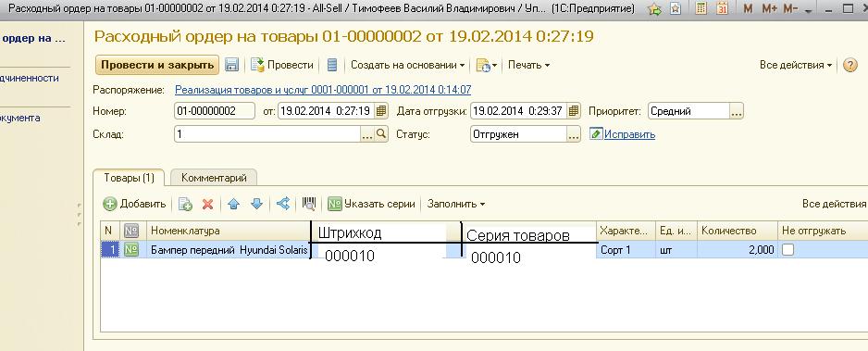Click the Исправить link
The image size is (868, 351).
[629, 134]
